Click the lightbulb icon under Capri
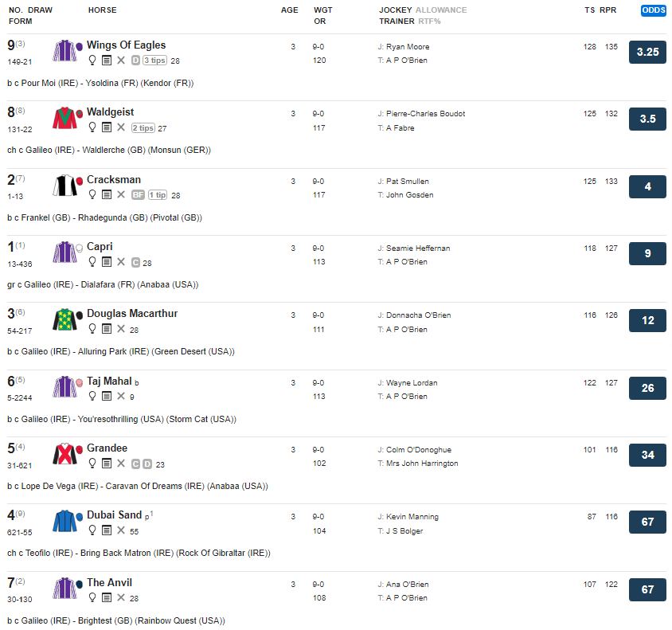 coord(92,262)
